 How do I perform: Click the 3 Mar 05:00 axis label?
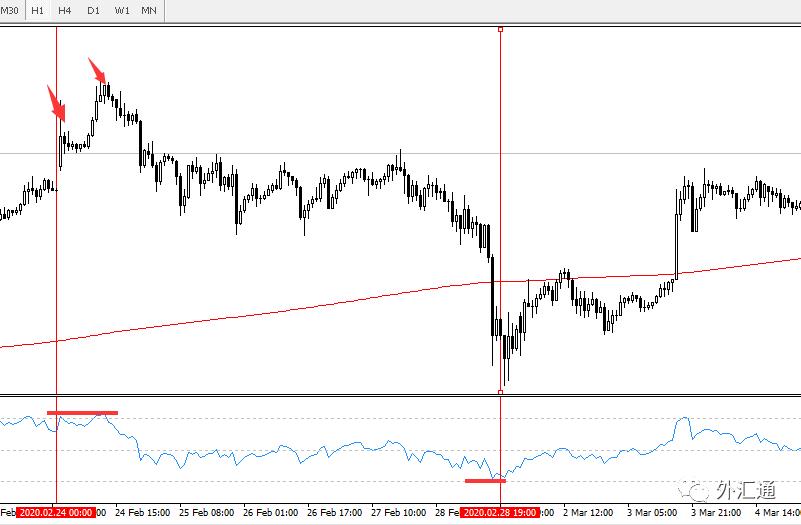tap(652, 512)
